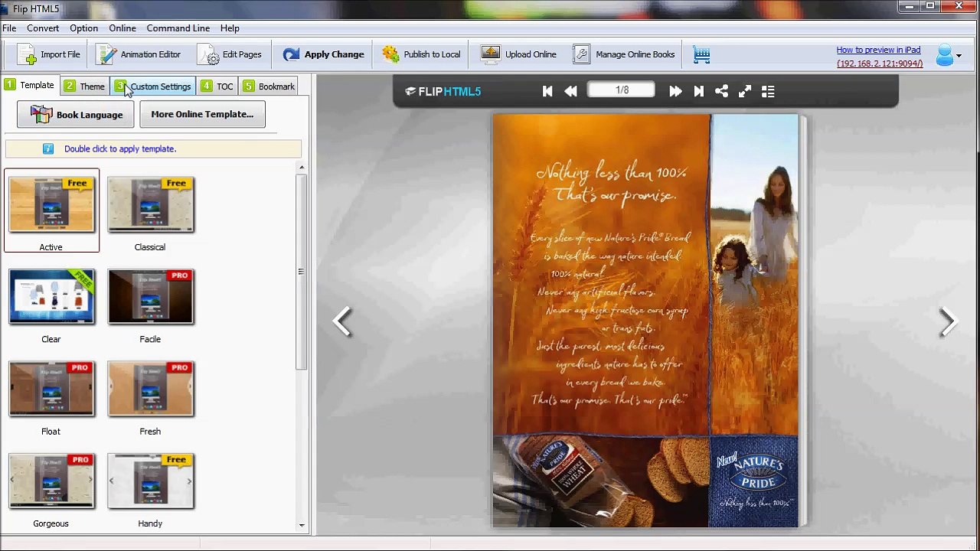
Task: Click the page number field 1/8
Action: tap(622, 90)
